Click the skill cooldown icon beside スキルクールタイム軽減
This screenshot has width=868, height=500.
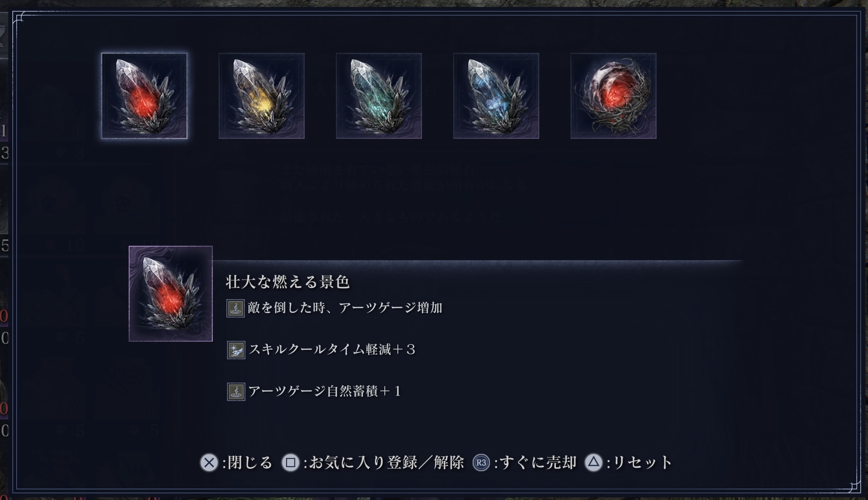pyautogui.click(x=236, y=350)
